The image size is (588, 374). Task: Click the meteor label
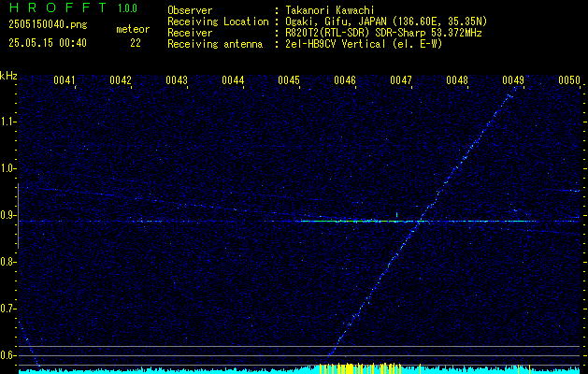tap(133, 29)
